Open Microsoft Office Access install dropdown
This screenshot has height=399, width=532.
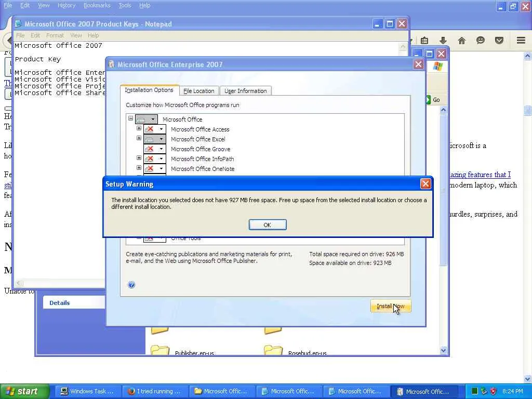162,129
